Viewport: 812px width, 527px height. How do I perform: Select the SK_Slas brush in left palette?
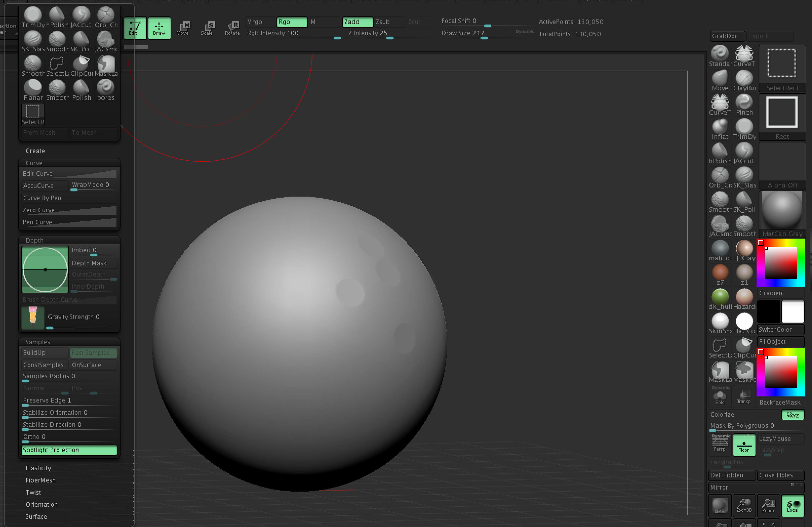33,41
